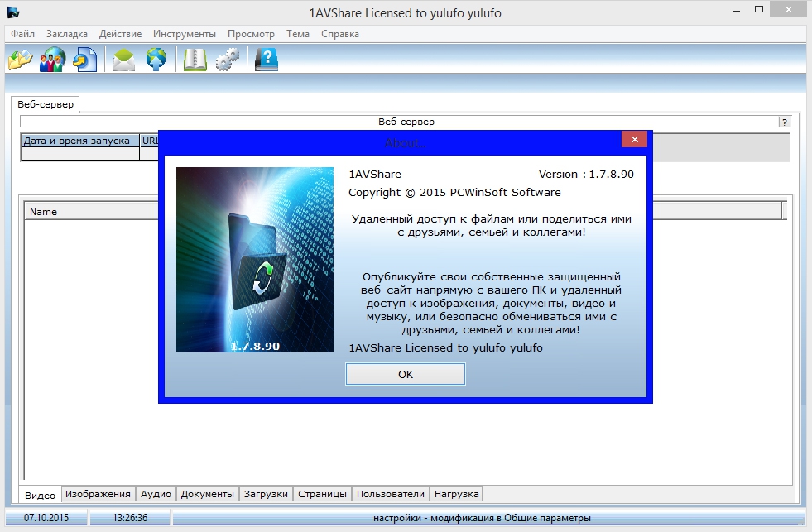Switch to the Нагрузка tab
Image resolution: width=812 pixels, height=532 pixels.
(456, 494)
